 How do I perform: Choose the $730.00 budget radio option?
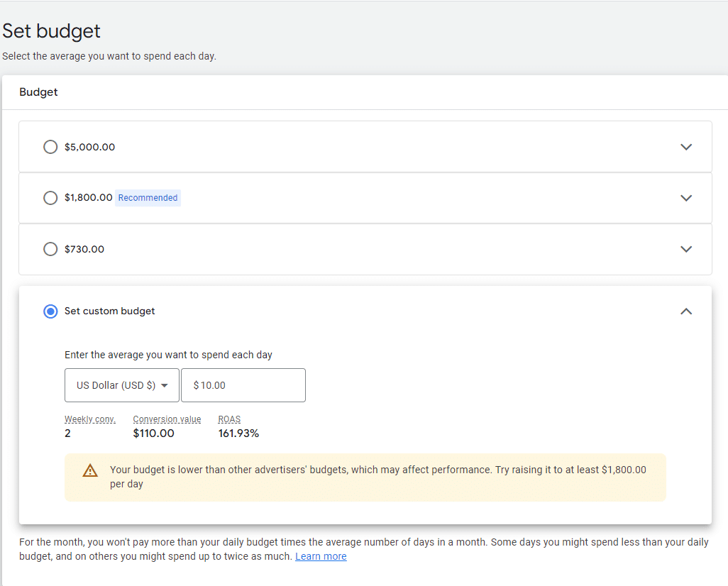[50, 249]
